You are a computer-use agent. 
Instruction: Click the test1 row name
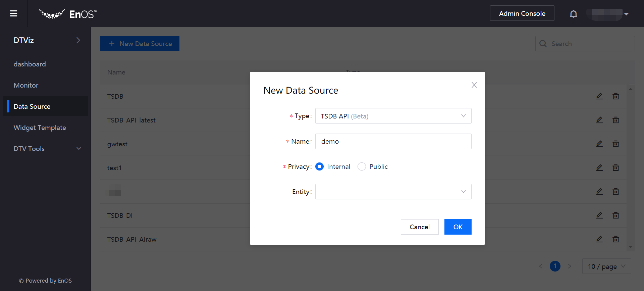point(114,168)
